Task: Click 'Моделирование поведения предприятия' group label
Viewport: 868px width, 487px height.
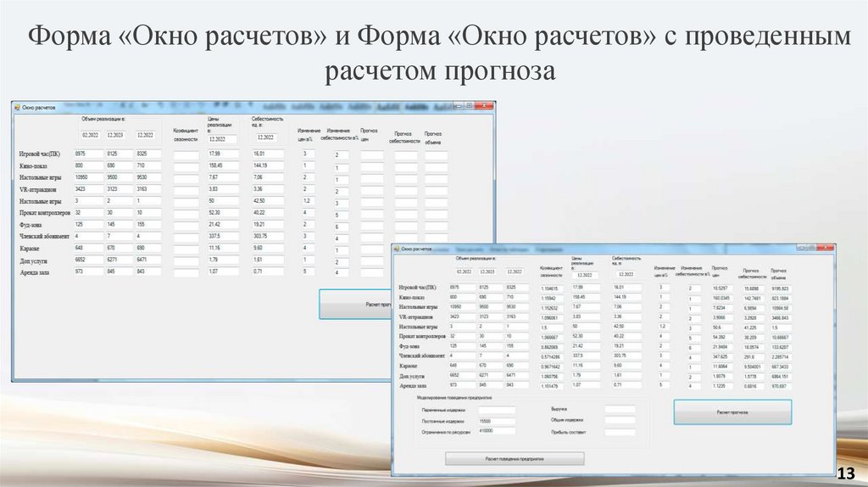Action: tap(454, 398)
